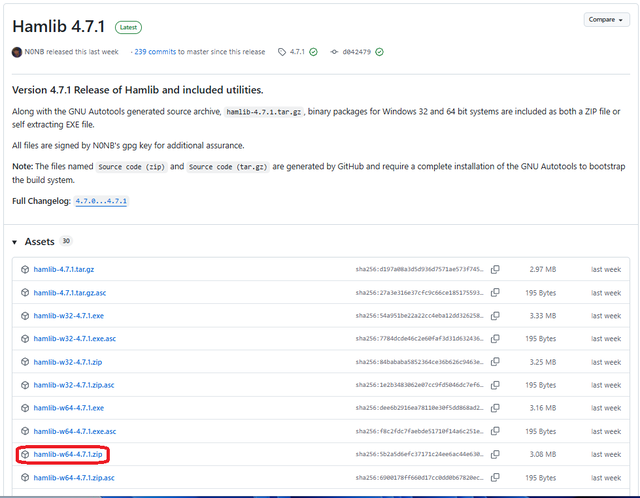
Task: Copy SHA256 of hamlib-w64-4.7.1.exe
Action: pos(495,408)
